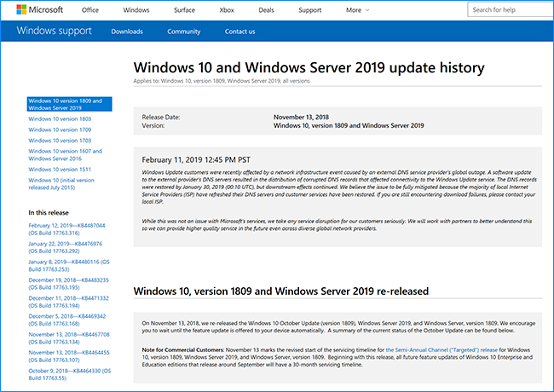Select Windows 10 version 1703
554x392 pixels.
[60, 141]
